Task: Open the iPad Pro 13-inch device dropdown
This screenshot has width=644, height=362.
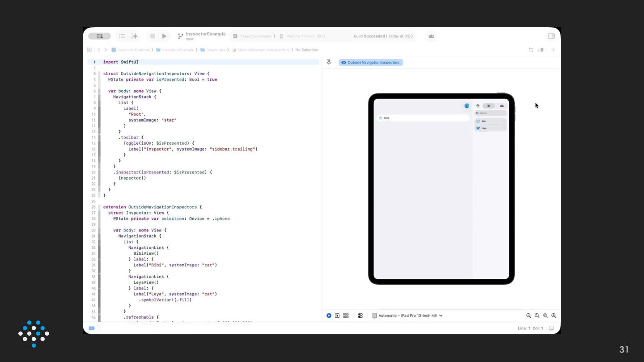Action: coord(407,316)
